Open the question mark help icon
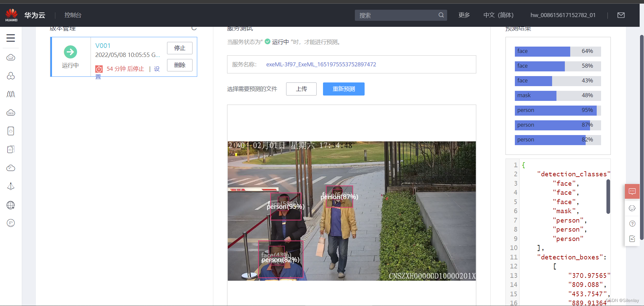This screenshot has width=644, height=306. [x=632, y=224]
